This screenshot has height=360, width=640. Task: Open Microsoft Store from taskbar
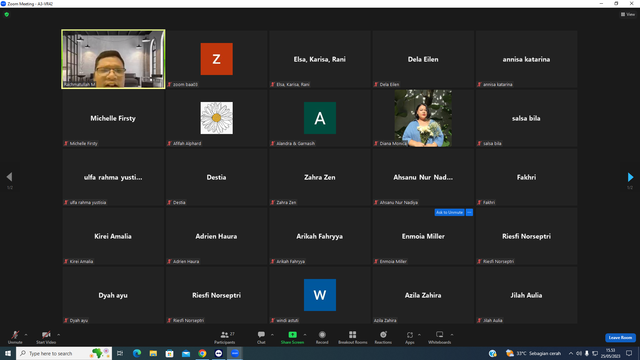[x=169, y=353]
